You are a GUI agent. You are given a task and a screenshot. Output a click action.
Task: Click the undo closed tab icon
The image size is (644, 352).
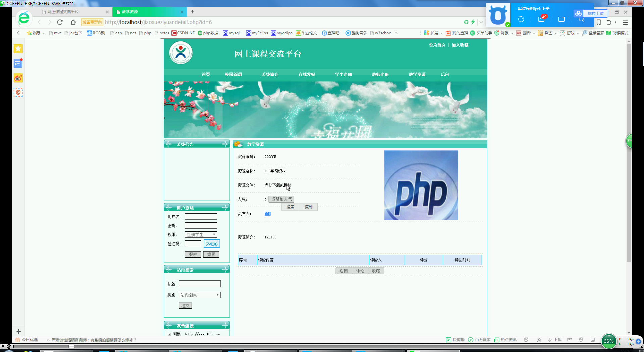609,22
